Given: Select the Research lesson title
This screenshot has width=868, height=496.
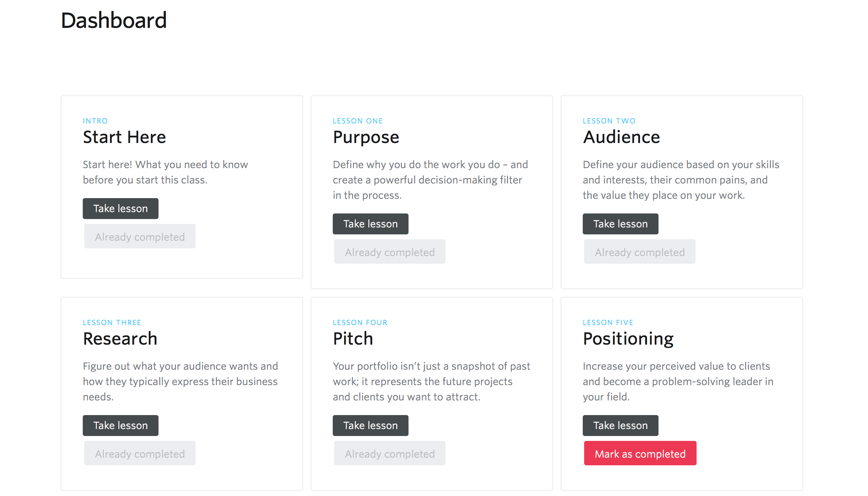Looking at the screenshot, I should coord(120,338).
